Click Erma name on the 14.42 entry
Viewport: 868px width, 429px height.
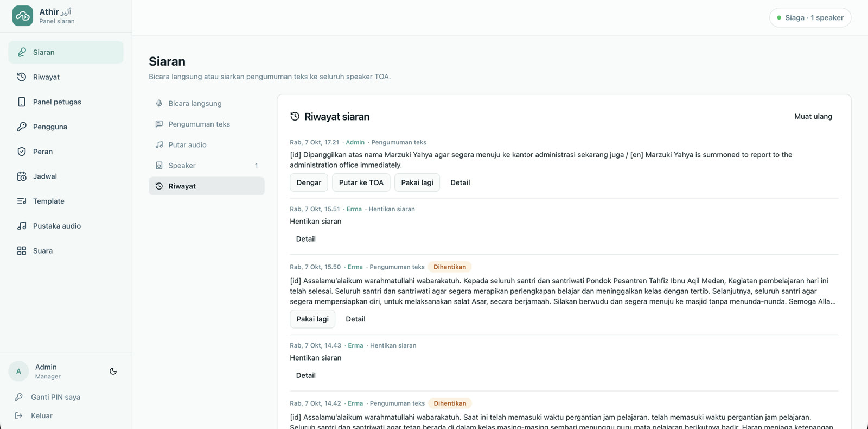click(355, 403)
